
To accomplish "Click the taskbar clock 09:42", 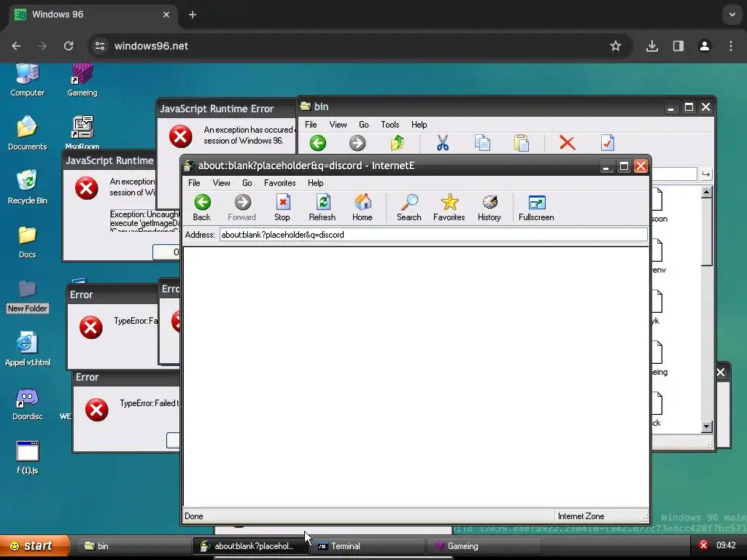I will [x=726, y=545].
